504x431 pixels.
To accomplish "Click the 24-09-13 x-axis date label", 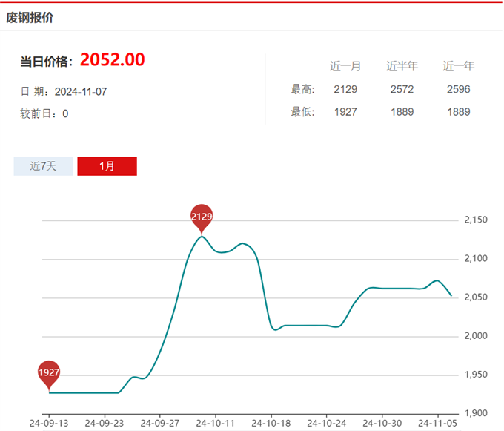I will [50, 423].
